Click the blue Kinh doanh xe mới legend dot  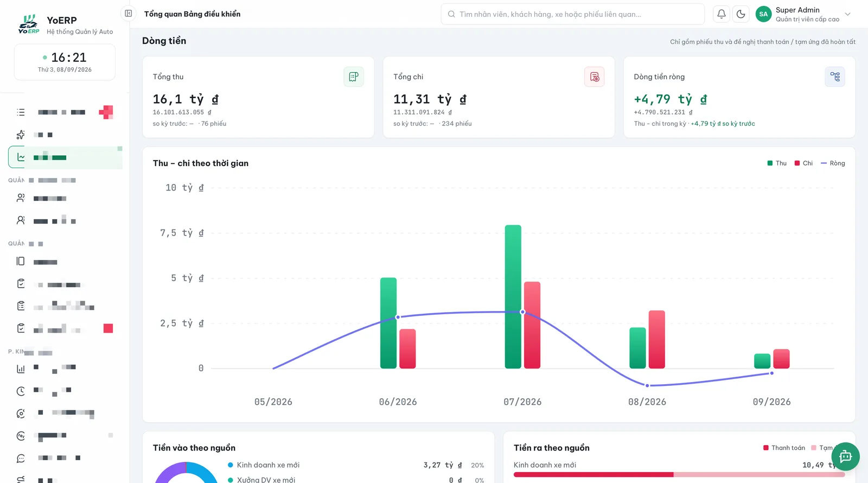pos(231,465)
